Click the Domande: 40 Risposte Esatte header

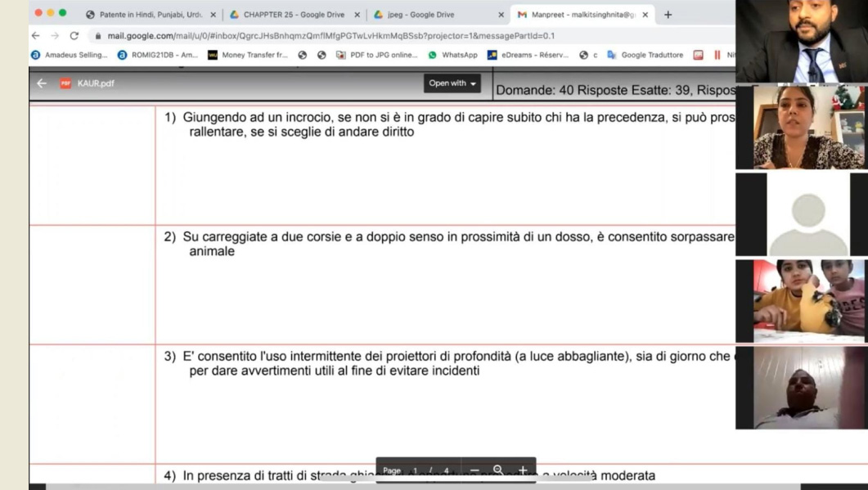(615, 90)
